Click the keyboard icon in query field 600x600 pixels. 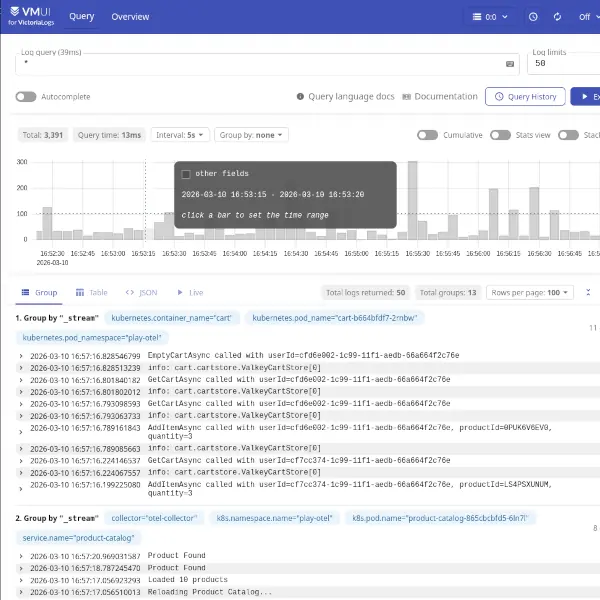tap(510, 63)
